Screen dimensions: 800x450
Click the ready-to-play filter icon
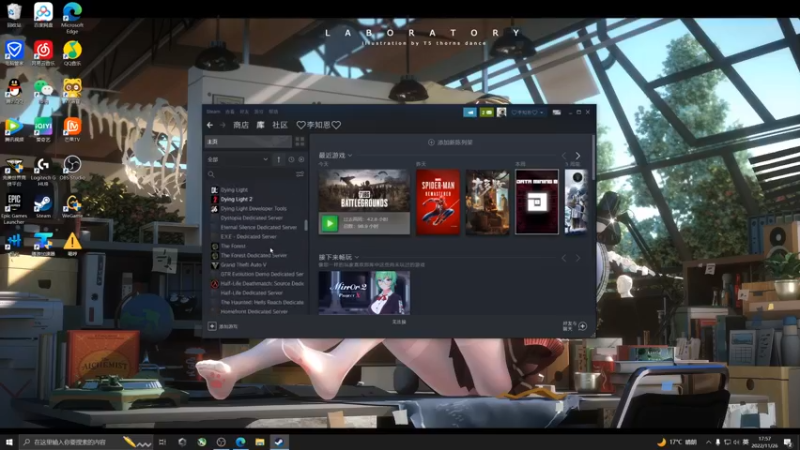point(301,160)
